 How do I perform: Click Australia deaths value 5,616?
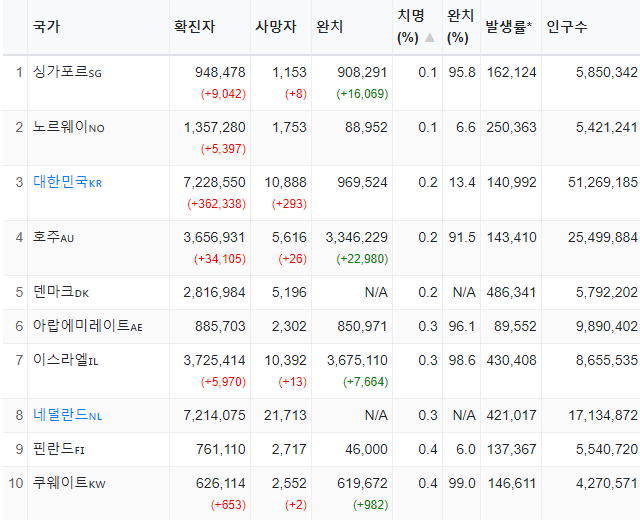289,238
